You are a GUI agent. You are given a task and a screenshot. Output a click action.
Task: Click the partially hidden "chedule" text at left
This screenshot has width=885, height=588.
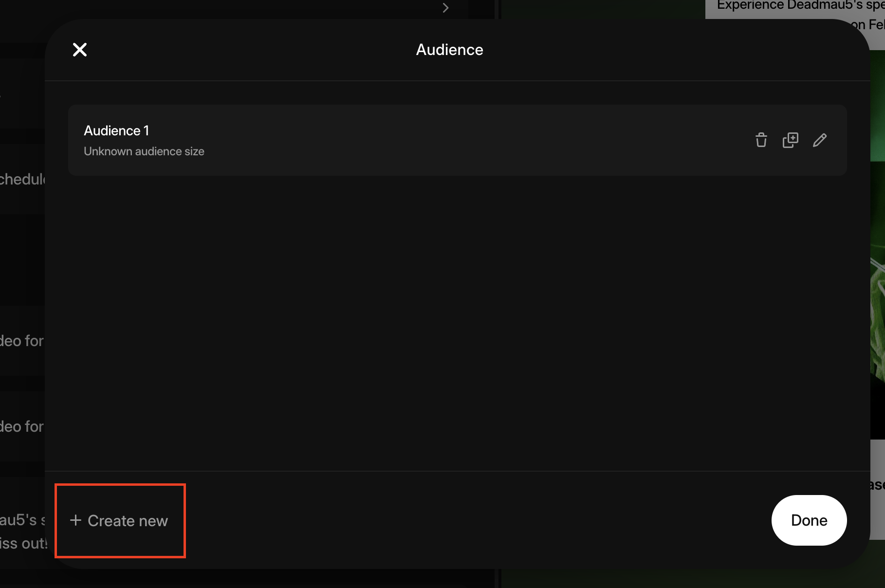pyautogui.click(x=22, y=179)
